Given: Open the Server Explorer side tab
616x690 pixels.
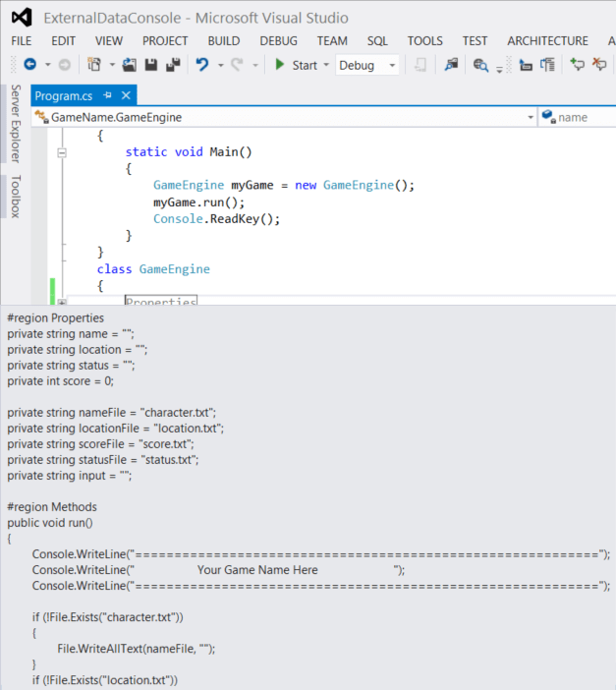Looking at the screenshot, I should tap(16, 124).
